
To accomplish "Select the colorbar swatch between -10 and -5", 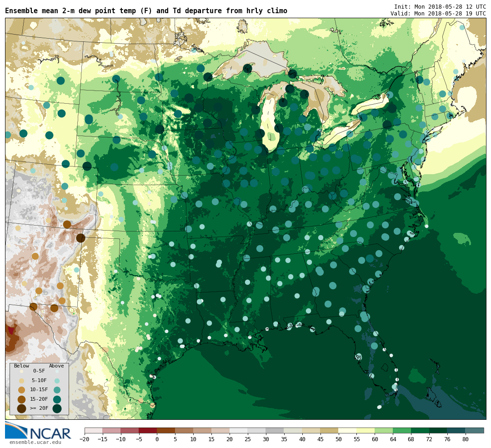I will coord(130,430).
